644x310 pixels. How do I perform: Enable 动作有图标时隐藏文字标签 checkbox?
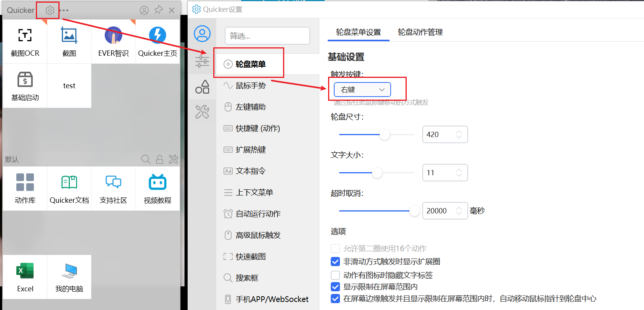tap(335, 275)
